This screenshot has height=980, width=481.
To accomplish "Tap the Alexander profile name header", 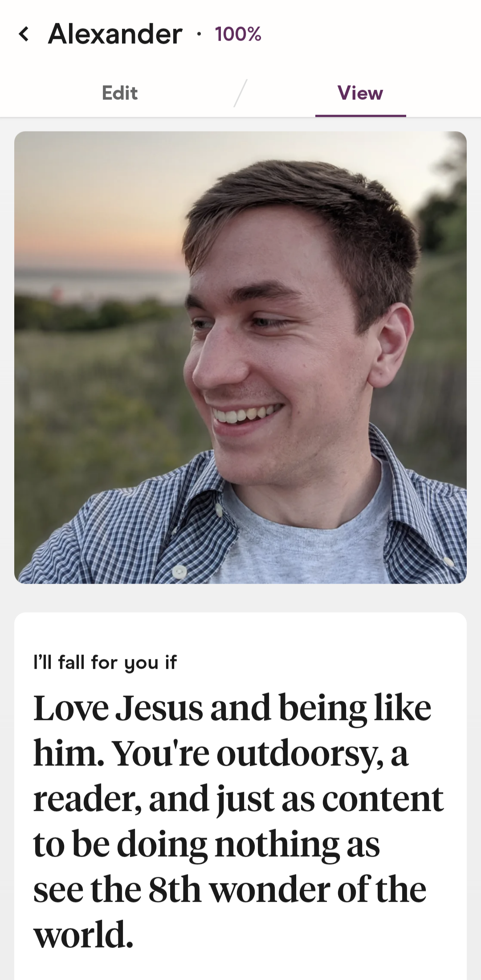I will 115,34.
